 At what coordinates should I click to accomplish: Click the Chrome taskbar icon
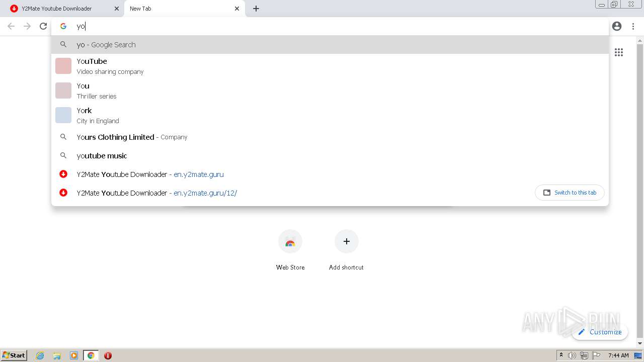click(x=91, y=355)
